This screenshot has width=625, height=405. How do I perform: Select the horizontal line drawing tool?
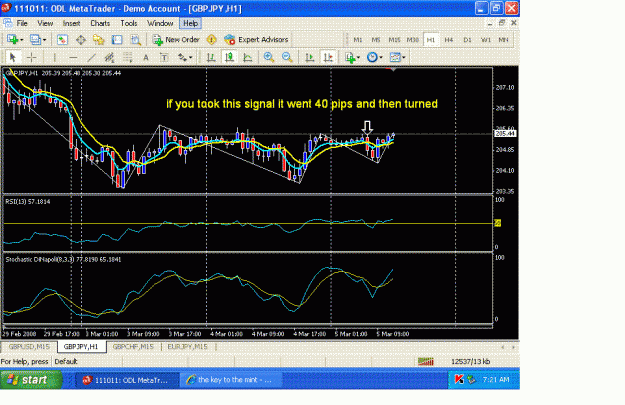click(73, 57)
